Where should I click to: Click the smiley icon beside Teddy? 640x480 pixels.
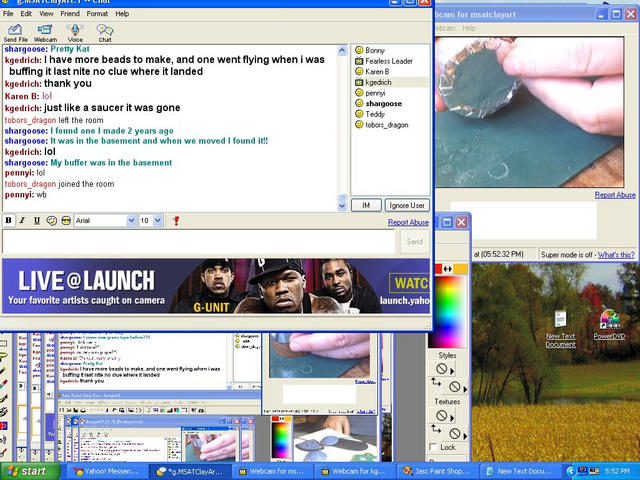click(x=359, y=114)
